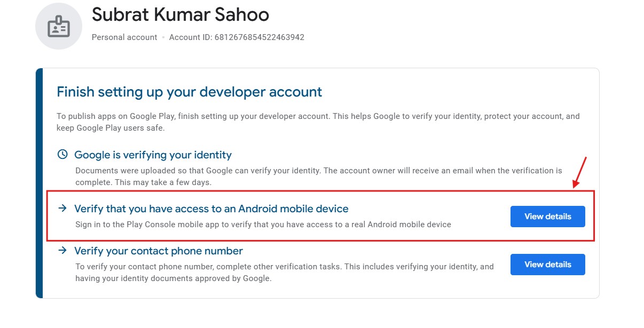Click the Verify your contact phone number title
Screen dimensions: 644x328
click(x=159, y=251)
